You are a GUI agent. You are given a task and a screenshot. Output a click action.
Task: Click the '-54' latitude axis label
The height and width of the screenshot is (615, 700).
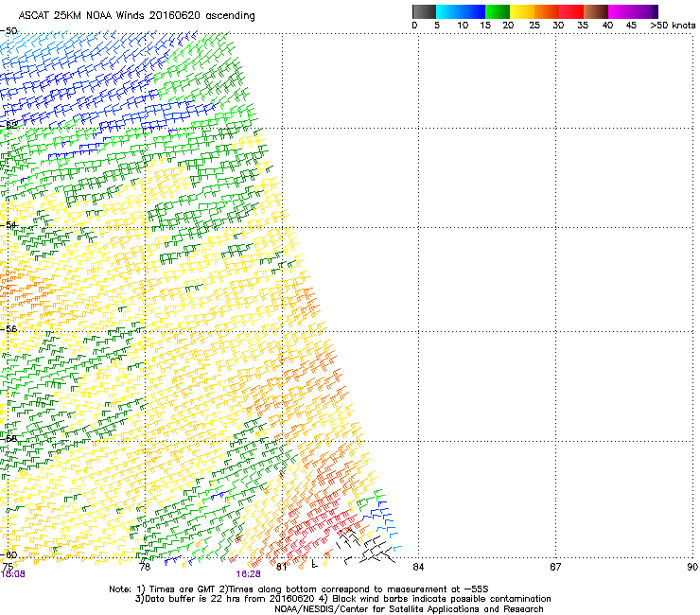(9, 224)
